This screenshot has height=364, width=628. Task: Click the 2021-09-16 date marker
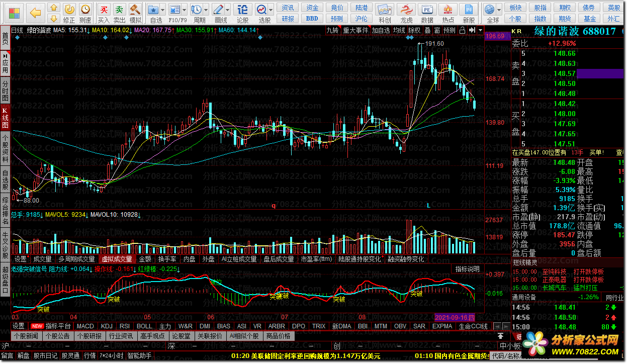pyautogui.click(x=455, y=318)
